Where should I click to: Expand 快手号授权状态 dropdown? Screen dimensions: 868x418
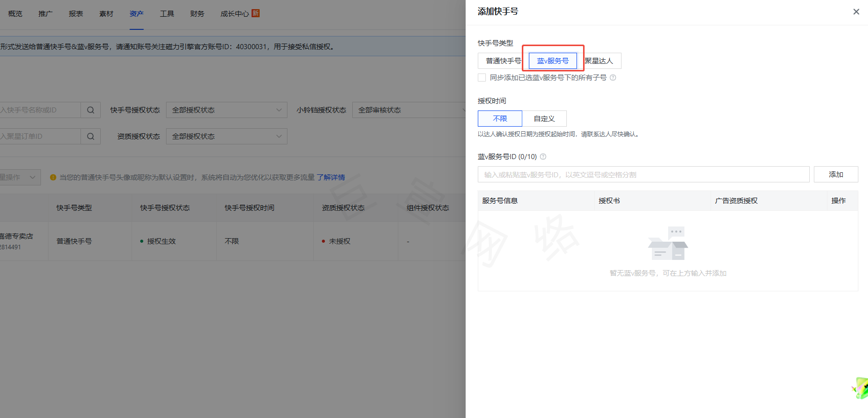[227, 110]
